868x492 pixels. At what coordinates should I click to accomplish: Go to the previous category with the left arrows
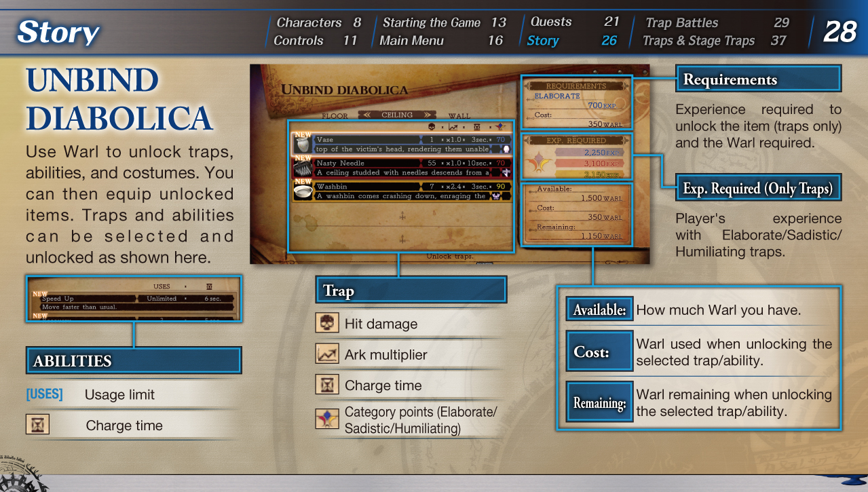pos(366,115)
